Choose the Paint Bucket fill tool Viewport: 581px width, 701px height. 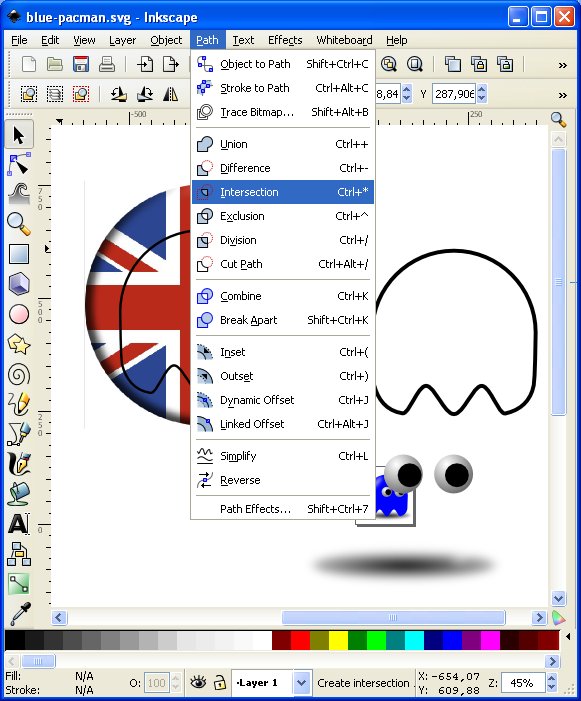pyautogui.click(x=19, y=494)
